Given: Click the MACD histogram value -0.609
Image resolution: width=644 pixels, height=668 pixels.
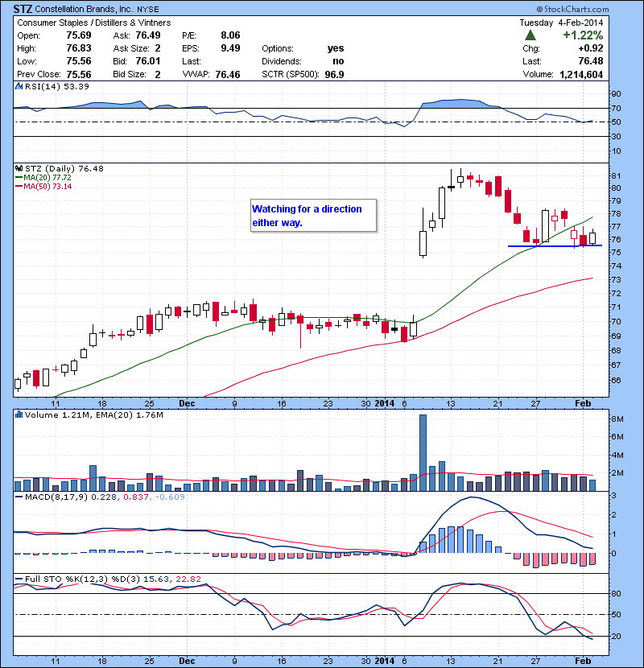Looking at the screenshot, I should pyautogui.click(x=170, y=497).
